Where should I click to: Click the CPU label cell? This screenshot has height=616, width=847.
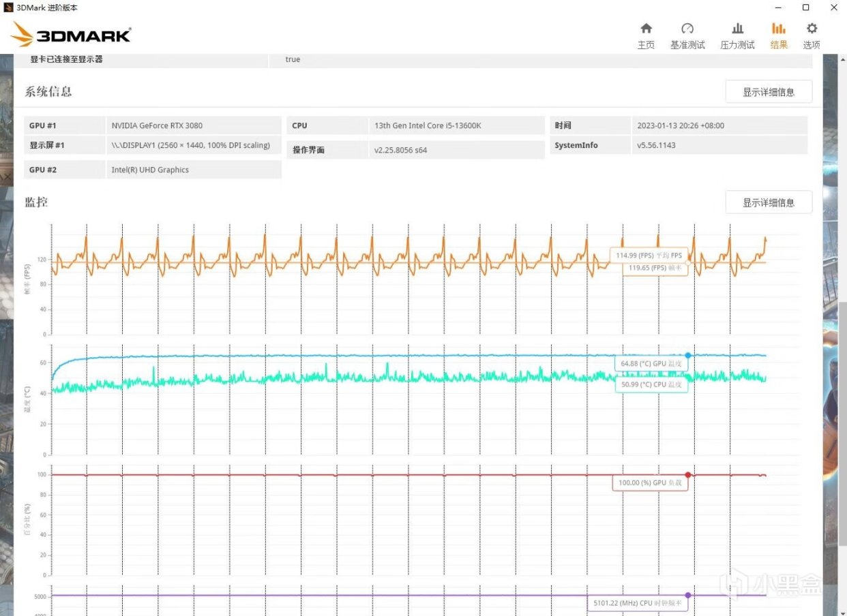327,125
